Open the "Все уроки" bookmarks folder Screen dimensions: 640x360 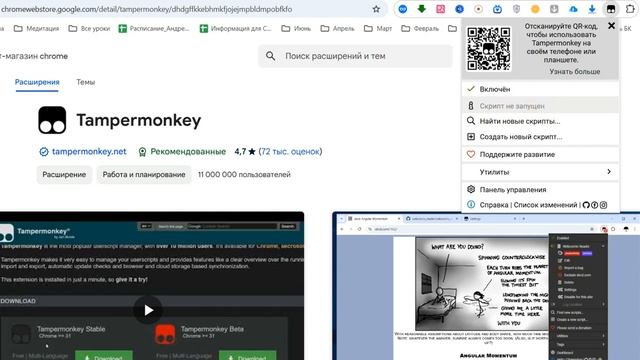click(89, 29)
